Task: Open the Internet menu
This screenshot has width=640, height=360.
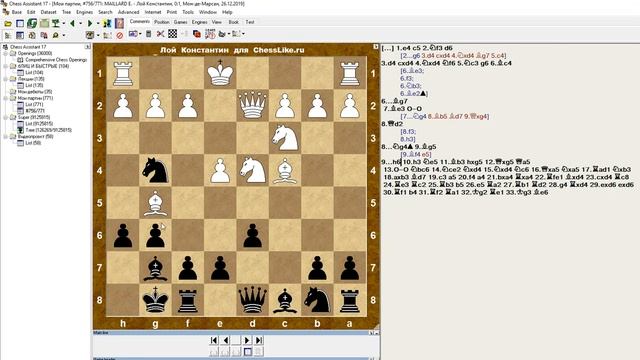Action: pyautogui.click(x=153, y=12)
